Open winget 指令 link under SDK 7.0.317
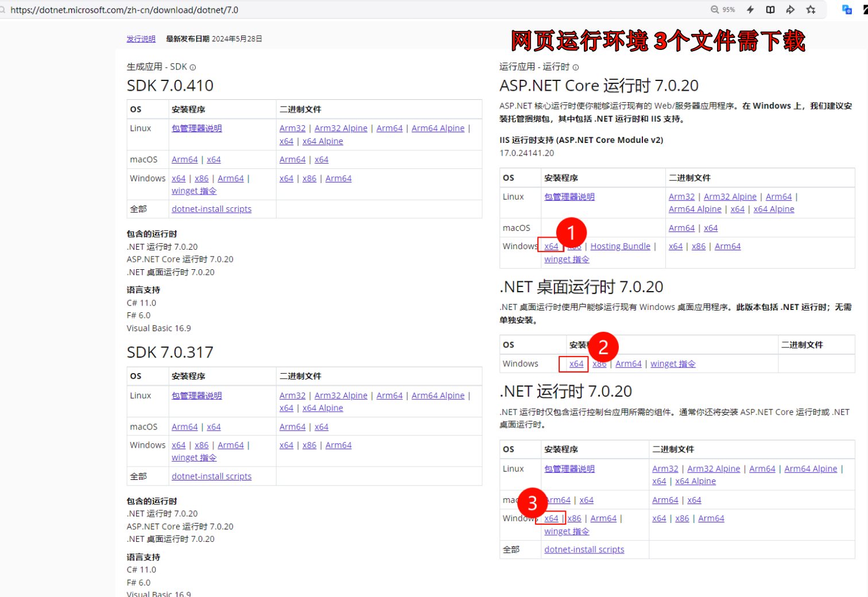 194,458
